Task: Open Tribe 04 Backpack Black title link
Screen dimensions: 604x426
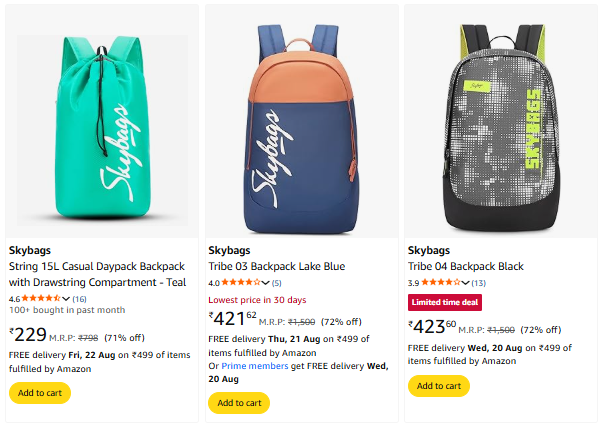Action: coord(466,266)
